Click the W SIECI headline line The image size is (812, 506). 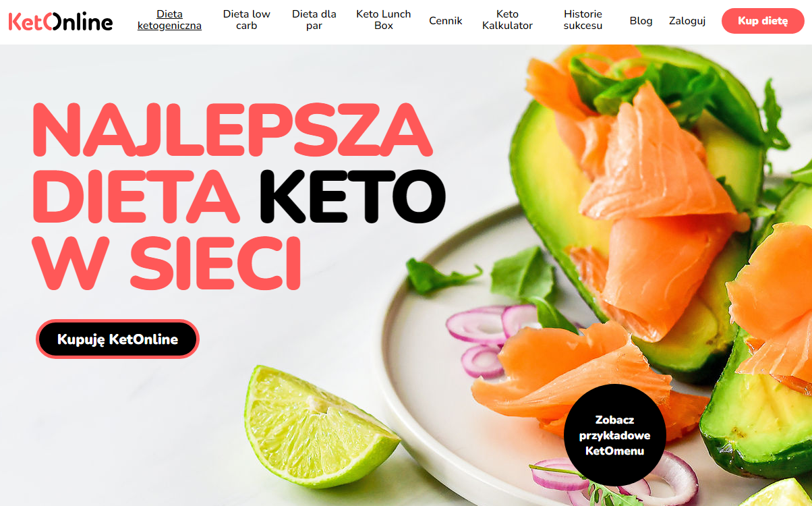click(167, 262)
